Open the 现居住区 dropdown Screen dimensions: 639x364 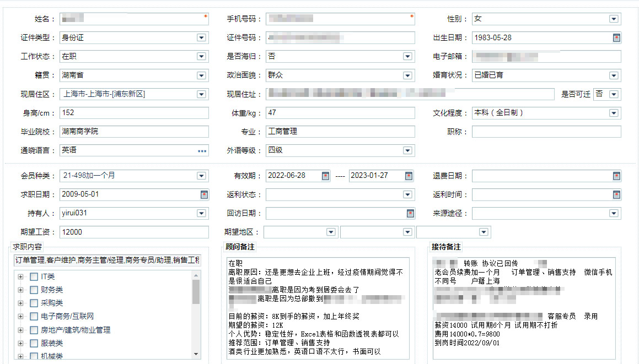(x=201, y=95)
